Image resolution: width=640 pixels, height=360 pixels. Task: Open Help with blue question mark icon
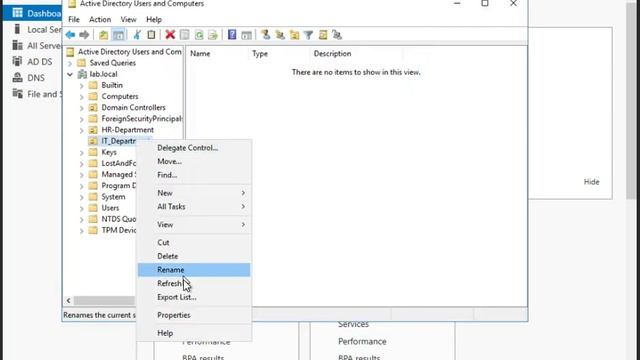[232, 35]
